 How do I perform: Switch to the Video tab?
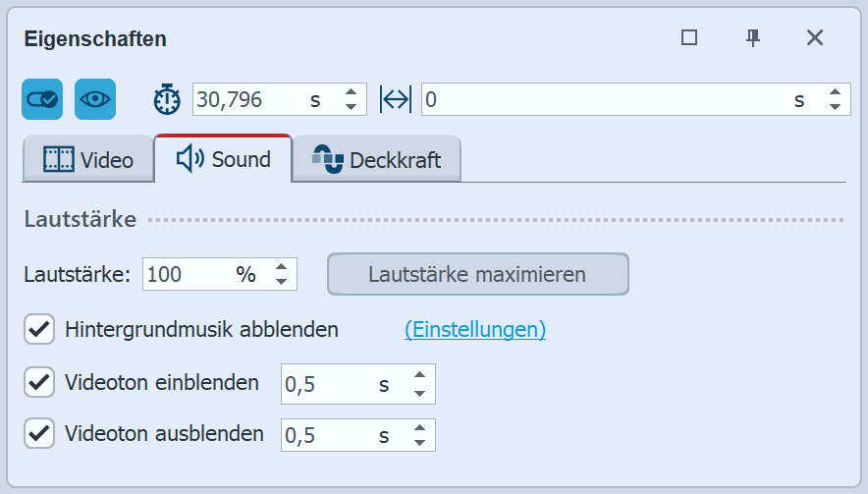tap(88, 160)
